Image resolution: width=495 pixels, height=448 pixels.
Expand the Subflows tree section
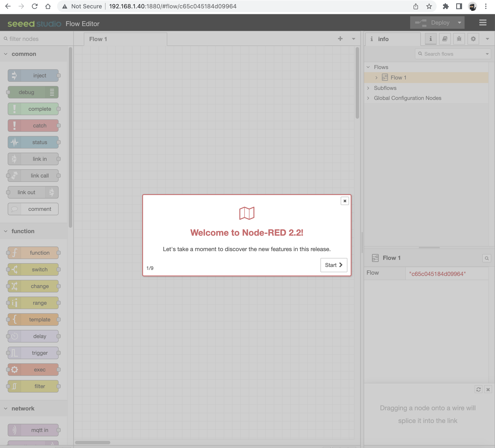(x=368, y=88)
